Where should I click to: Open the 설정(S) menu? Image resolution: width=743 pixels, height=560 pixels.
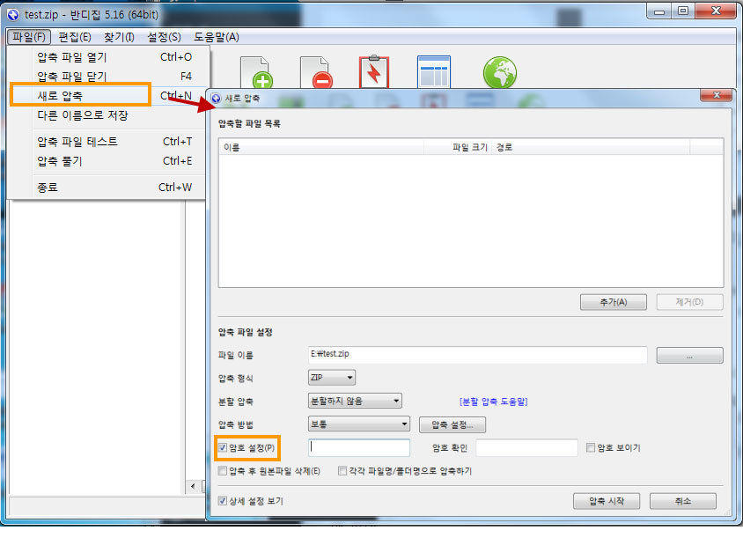[x=164, y=37]
